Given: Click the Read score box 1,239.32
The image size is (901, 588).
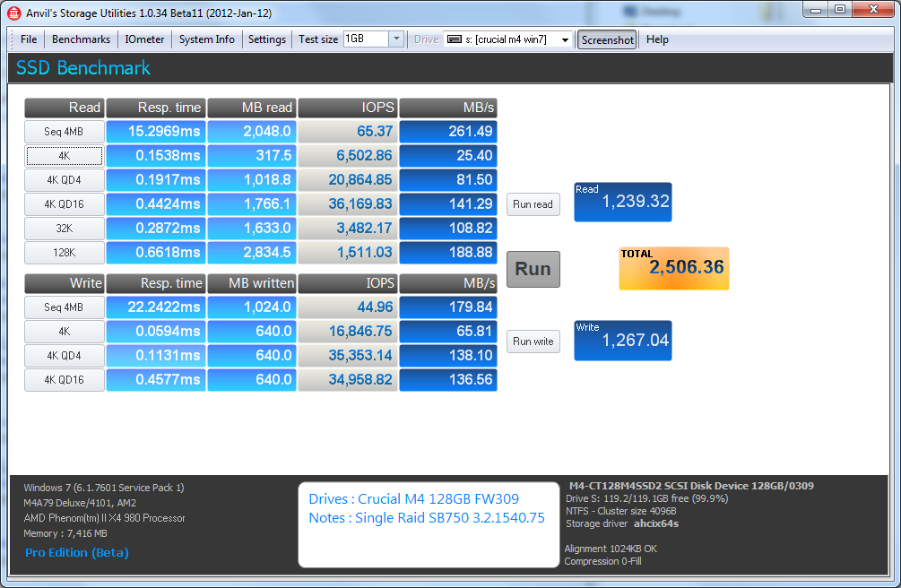Looking at the screenshot, I should [x=623, y=202].
